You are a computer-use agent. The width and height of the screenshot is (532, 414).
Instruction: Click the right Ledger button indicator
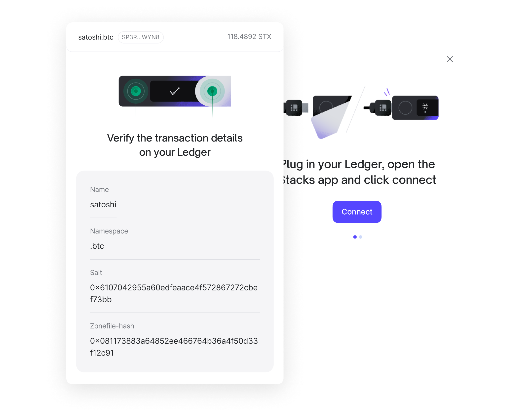[212, 91]
